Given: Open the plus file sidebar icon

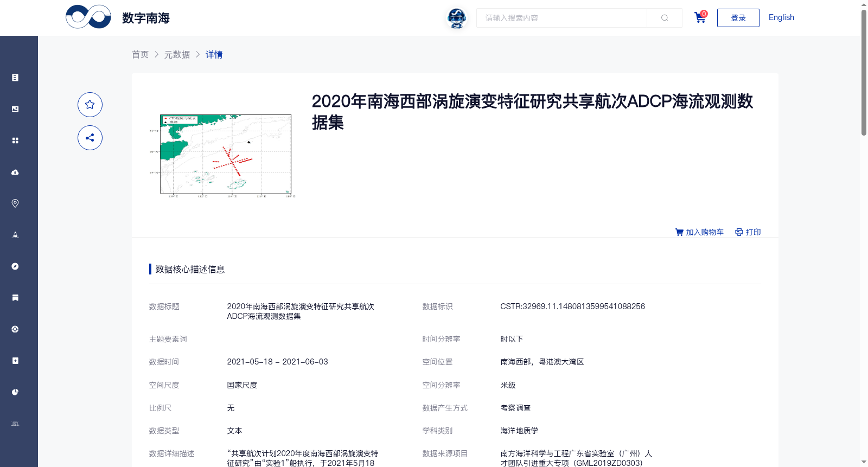Looking at the screenshot, I should [x=15, y=361].
